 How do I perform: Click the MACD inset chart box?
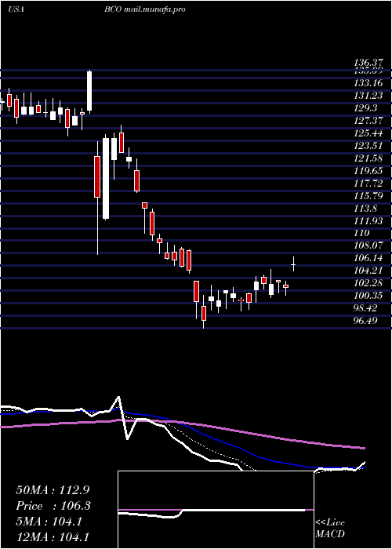pos(216,510)
